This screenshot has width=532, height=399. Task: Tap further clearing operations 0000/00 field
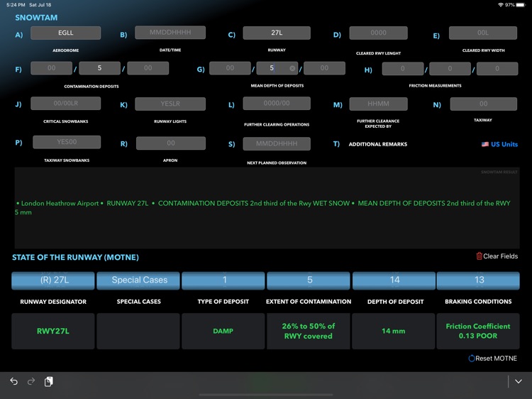tap(277, 103)
